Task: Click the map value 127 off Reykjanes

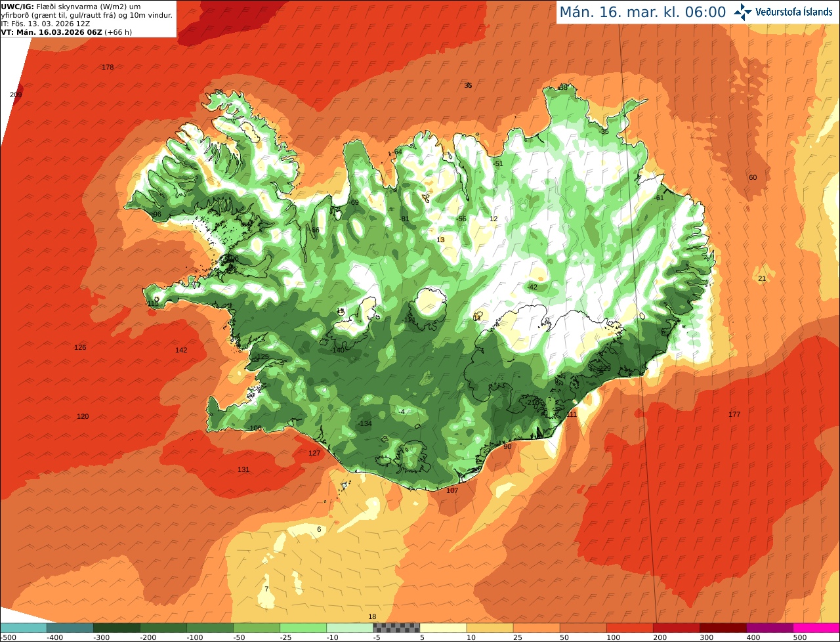Action: pos(314,454)
